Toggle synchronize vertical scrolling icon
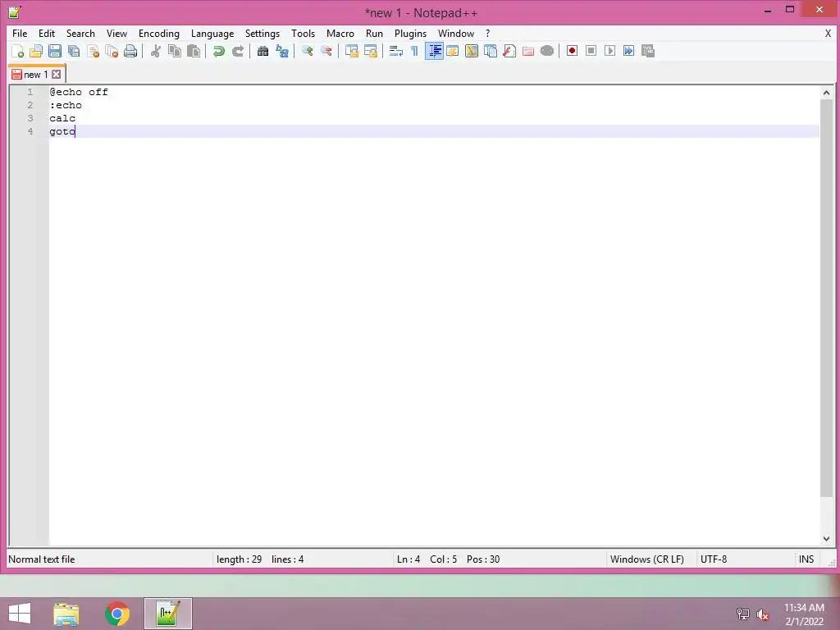 351,51
